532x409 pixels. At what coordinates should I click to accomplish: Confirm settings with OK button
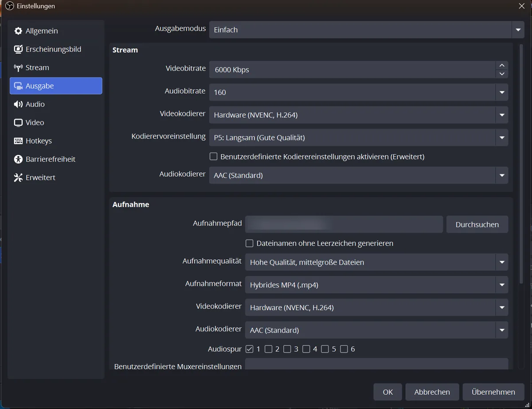pyautogui.click(x=388, y=392)
